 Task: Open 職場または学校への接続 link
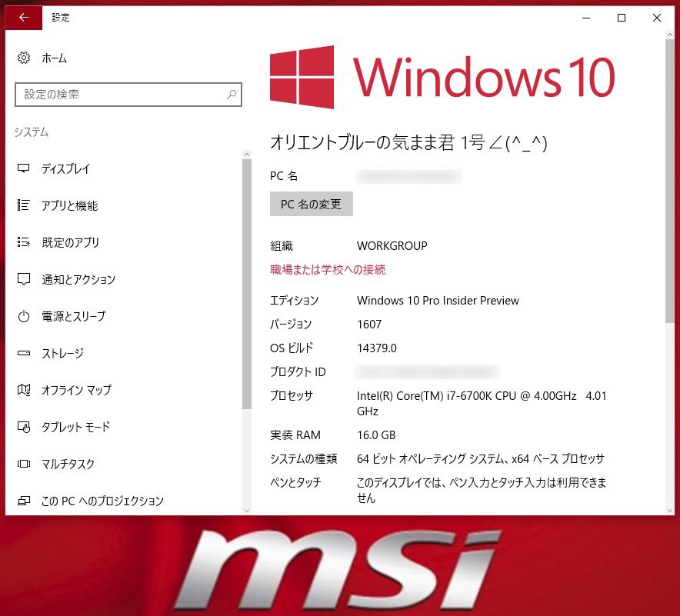328,270
